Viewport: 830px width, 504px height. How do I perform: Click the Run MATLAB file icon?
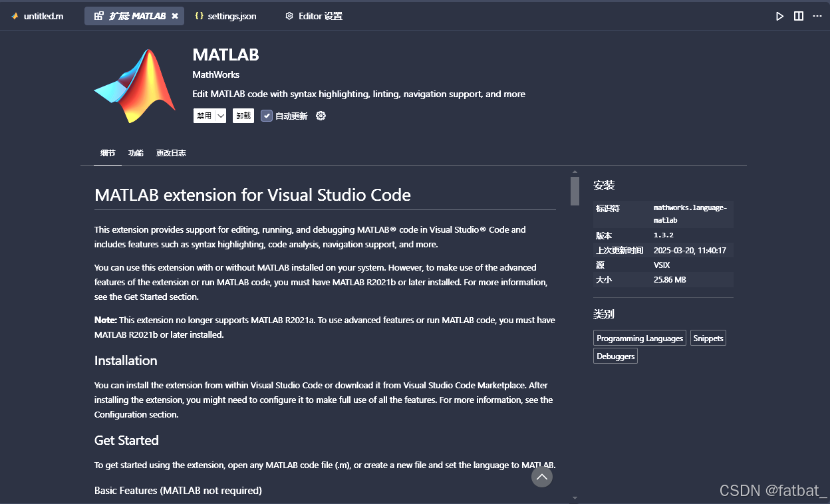[x=779, y=15]
